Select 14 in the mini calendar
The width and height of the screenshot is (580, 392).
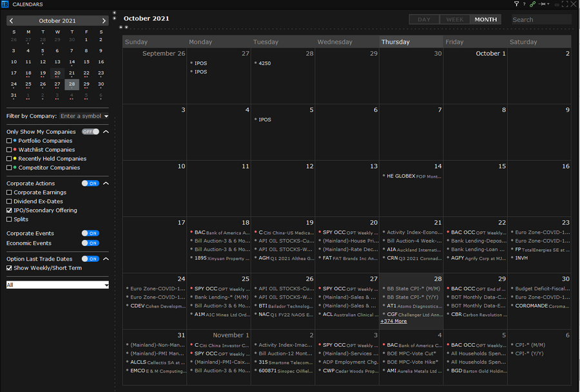pos(72,62)
